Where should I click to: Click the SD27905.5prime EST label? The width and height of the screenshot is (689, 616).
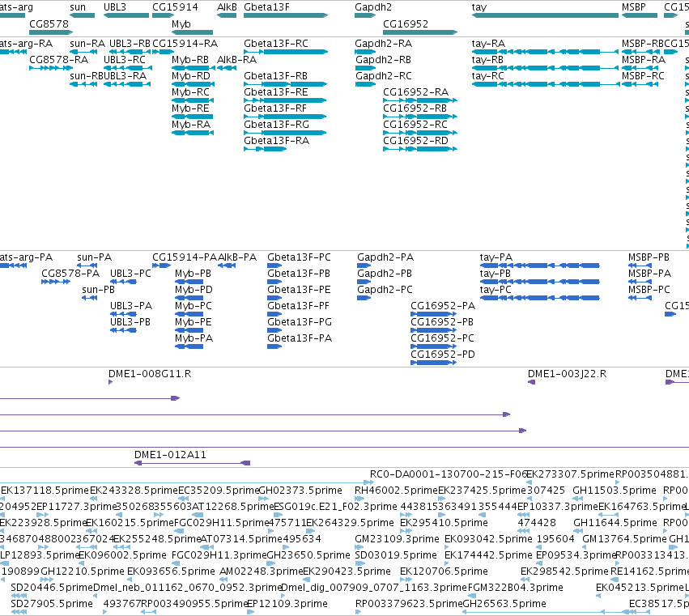[52, 604]
